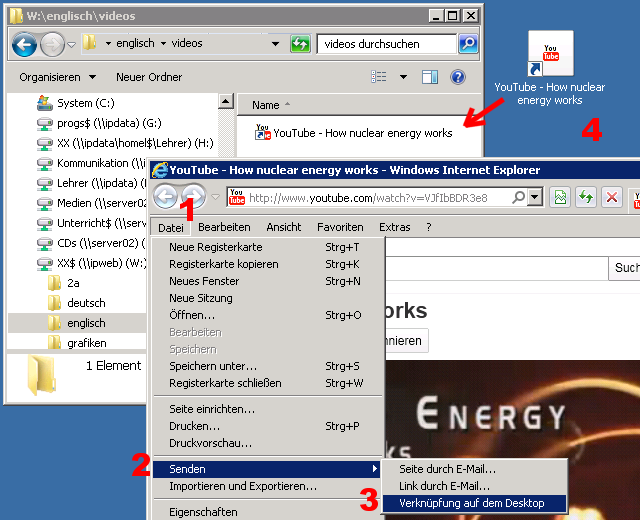This screenshot has width=640, height=520.
Task: Click the Internet Explorer stop button
Action: click(x=612, y=197)
